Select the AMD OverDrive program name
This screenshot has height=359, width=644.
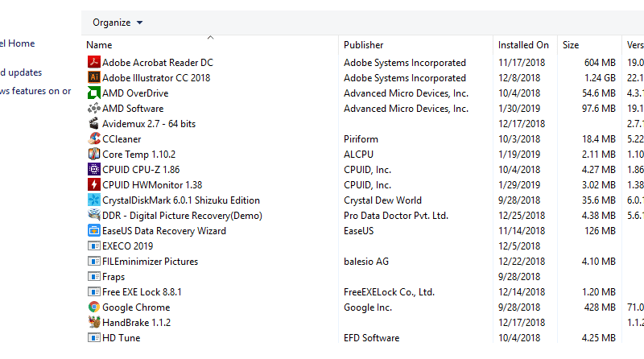[135, 93]
